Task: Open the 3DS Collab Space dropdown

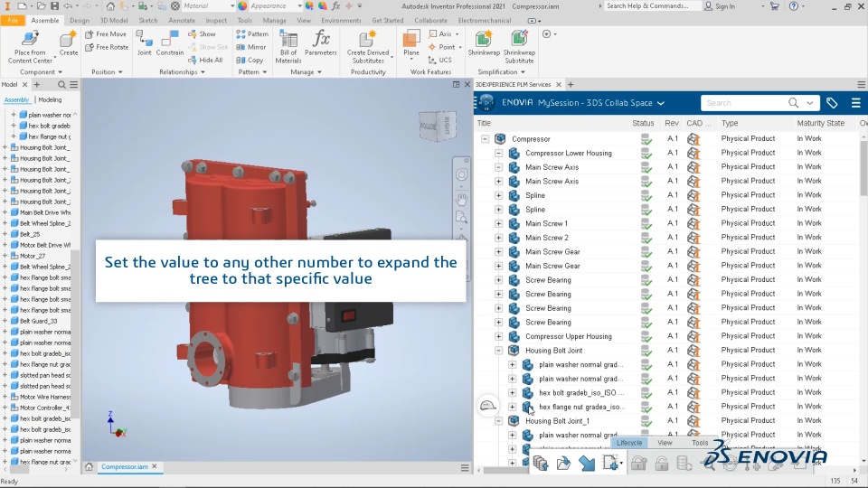Action: point(660,103)
